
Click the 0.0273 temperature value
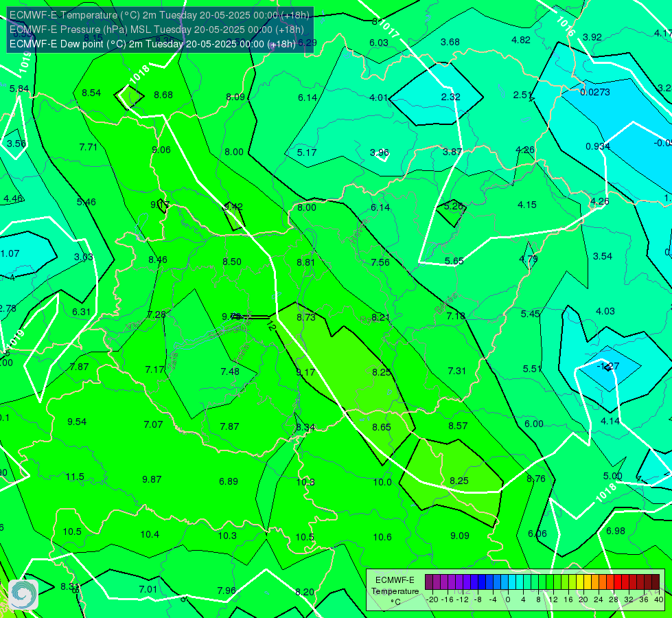[595, 92]
